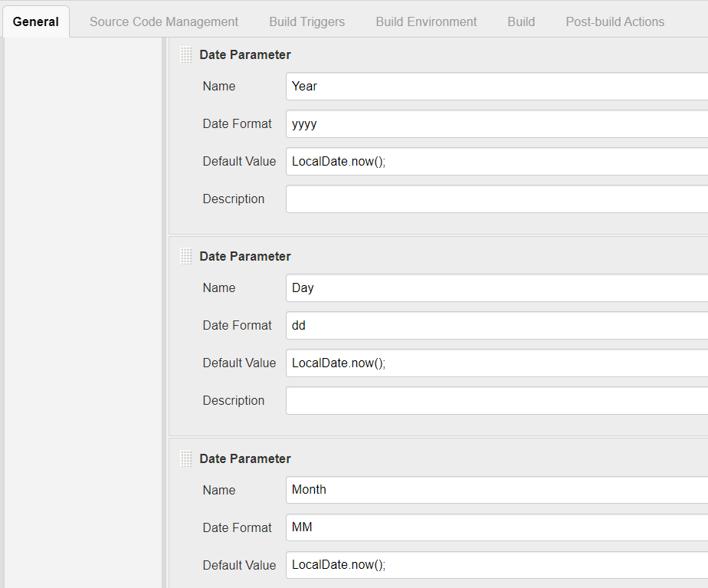Switch to the General tab
The height and width of the screenshot is (588, 708).
[x=36, y=21]
